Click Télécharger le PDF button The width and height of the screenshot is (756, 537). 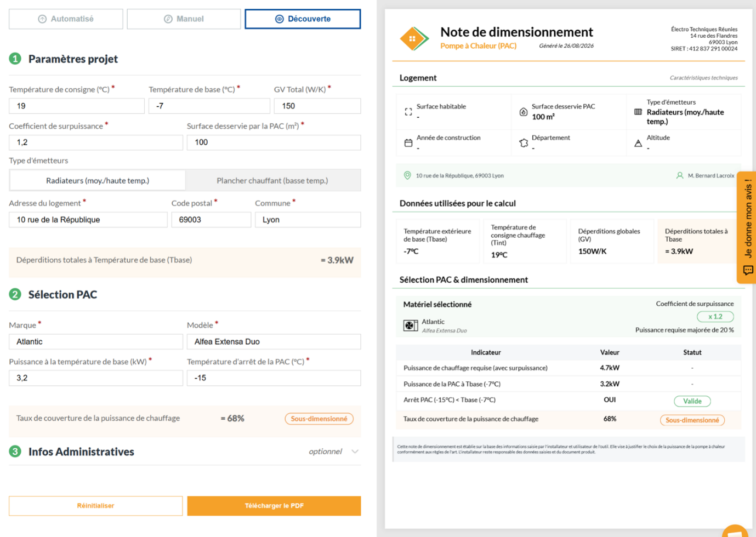click(274, 506)
